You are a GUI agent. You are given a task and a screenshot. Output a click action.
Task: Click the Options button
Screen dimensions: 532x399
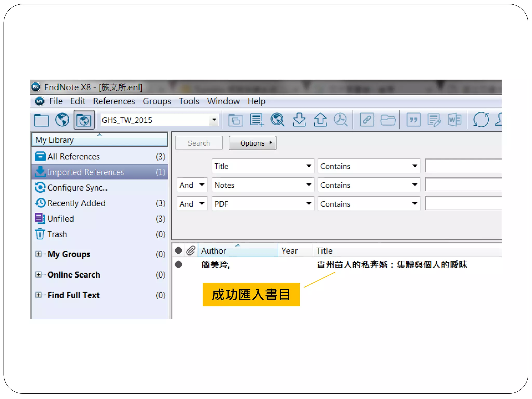252,143
